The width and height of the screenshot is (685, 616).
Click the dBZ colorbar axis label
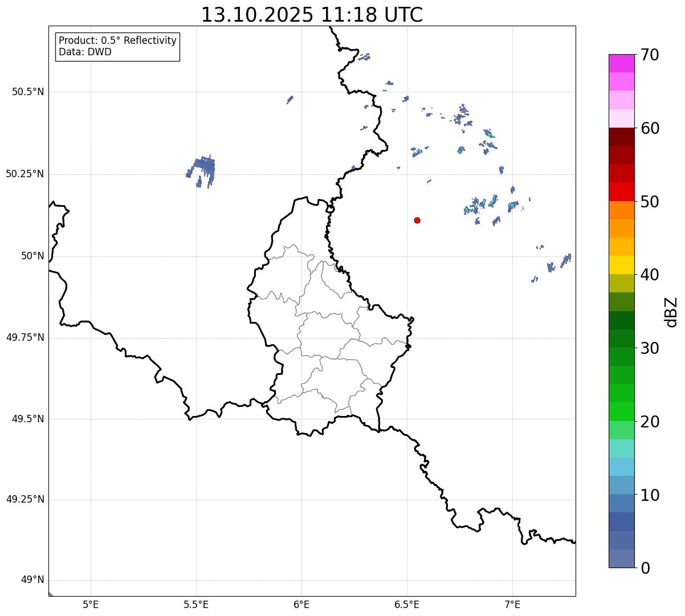(x=672, y=311)
